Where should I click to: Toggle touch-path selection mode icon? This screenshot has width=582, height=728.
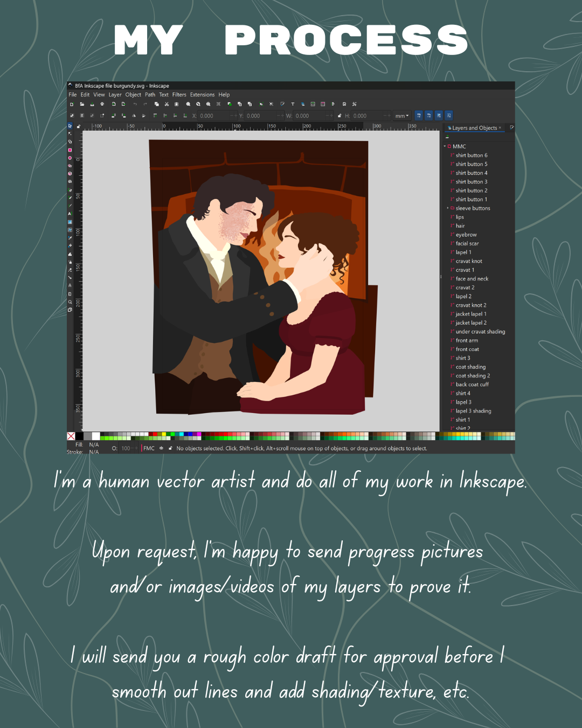coord(102,115)
